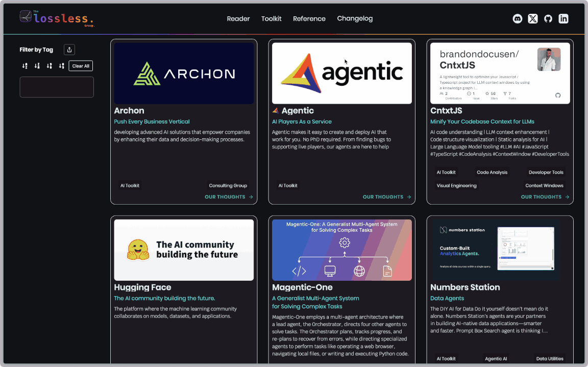Viewport: 588px width, 367px height.
Task: Click the 'Filter by Tag' heading
Action: pyautogui.click(x=36, y=50)
